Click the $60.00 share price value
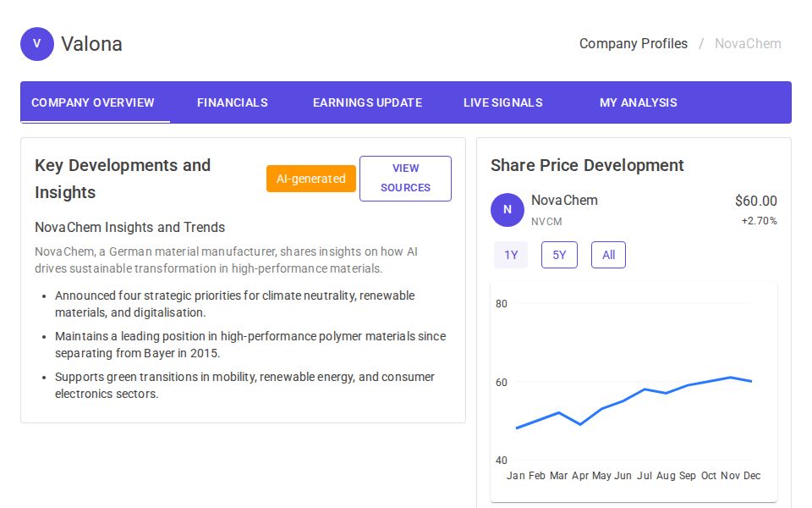The width and height of the screenshot is (812, 508). tap(755, 202)
